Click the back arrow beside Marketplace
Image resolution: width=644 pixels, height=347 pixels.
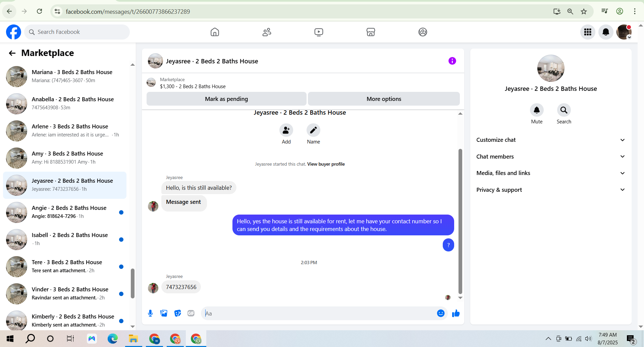12,53
